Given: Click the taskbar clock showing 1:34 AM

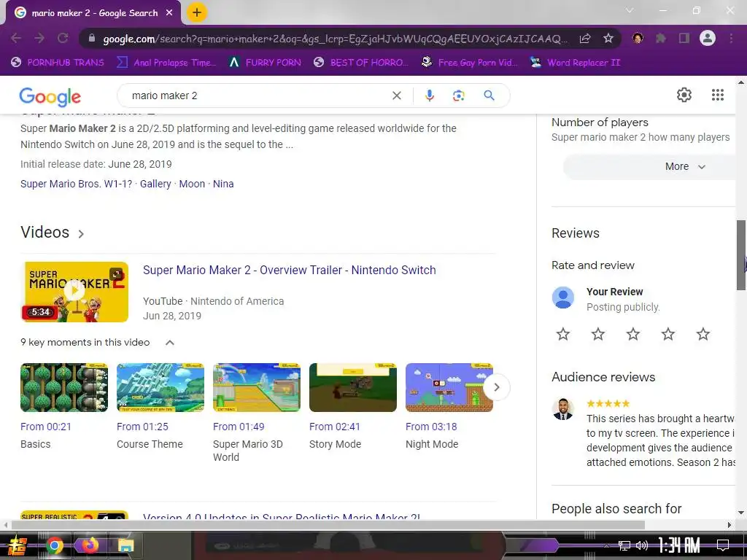Looking at the screenshot, I should (x=679, y=545).
